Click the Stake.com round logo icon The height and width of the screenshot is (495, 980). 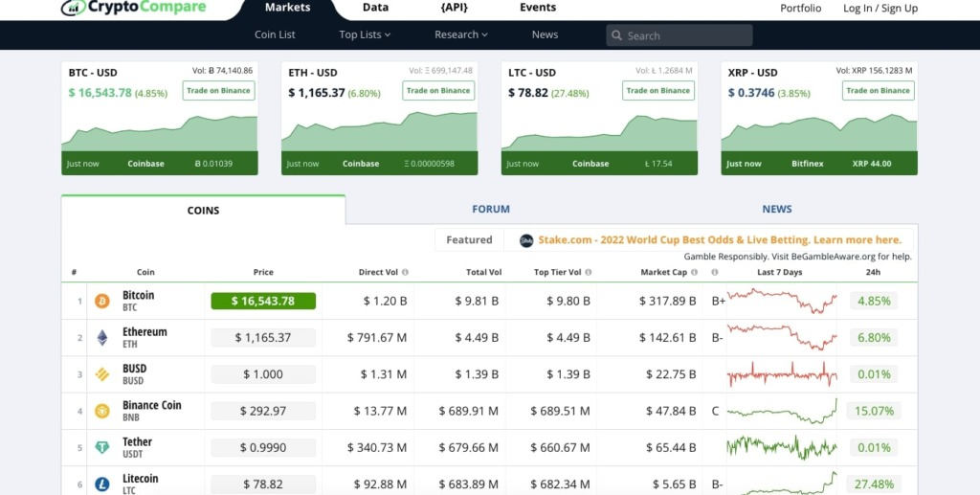pyautogui.click(x=526, y=240)
